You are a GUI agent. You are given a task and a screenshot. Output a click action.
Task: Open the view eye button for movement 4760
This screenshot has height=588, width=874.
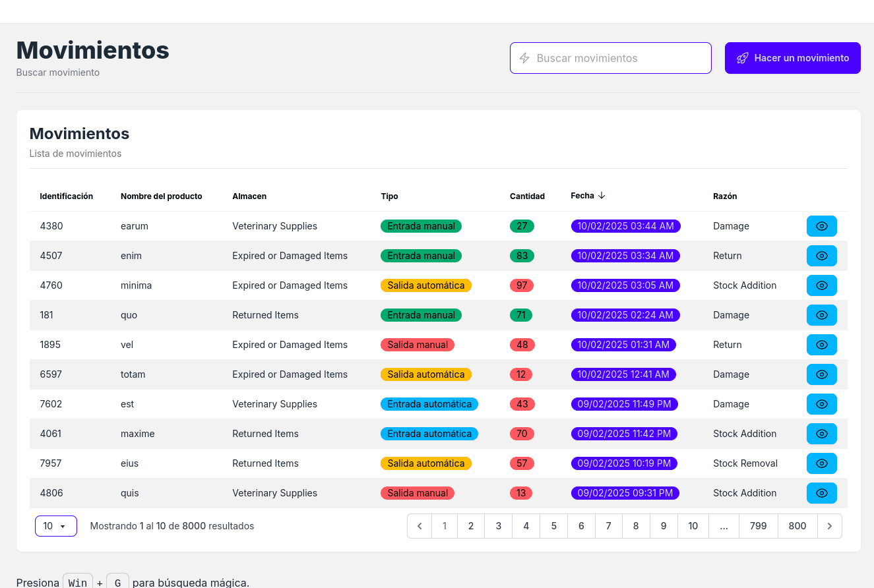click(821, 285)
